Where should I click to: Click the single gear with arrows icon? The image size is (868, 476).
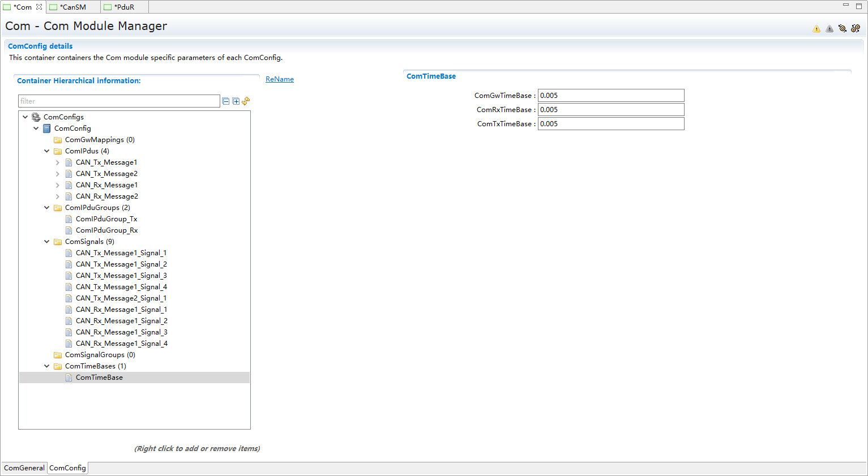843,28
